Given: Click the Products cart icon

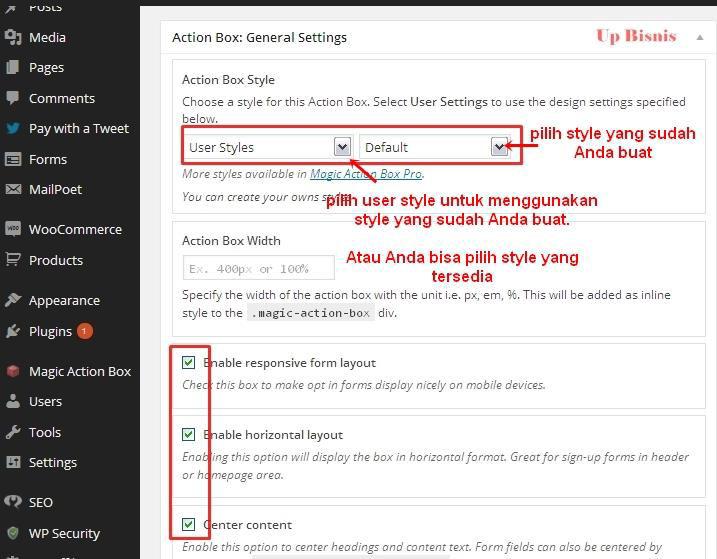Looking at the screenshot, I should click(13, 260).
